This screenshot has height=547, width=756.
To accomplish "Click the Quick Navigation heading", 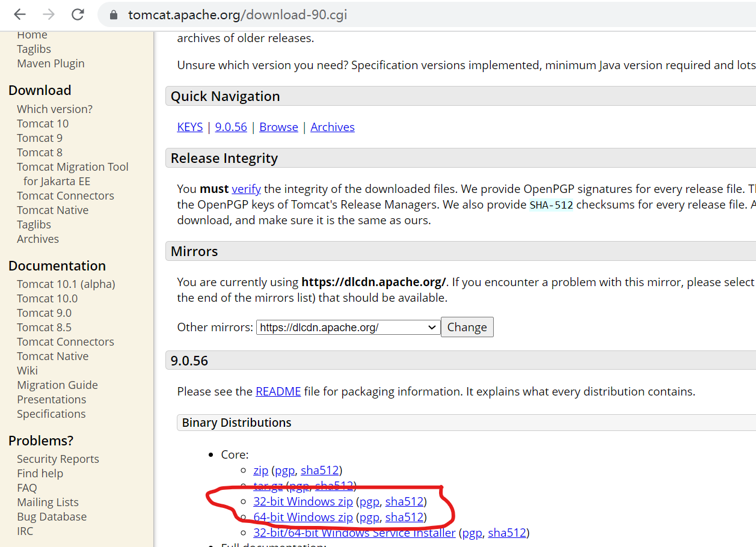I will click(x=225, y=96).
